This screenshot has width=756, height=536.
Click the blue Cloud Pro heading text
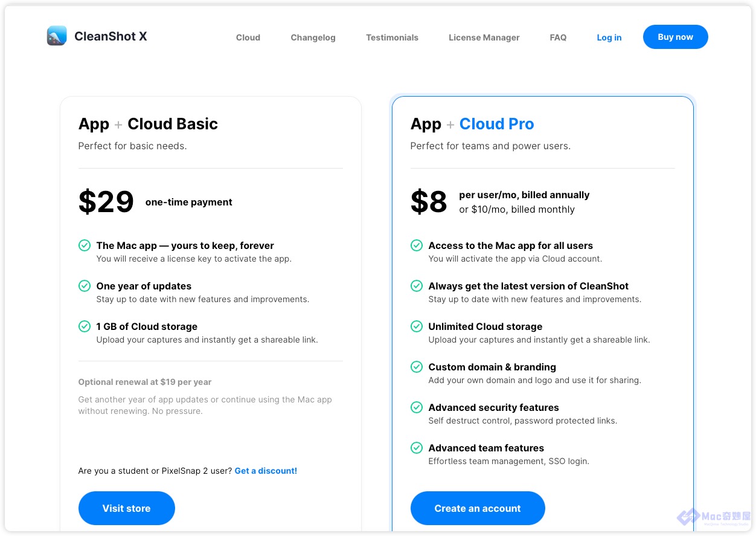pyautogui.click(x=496, y=124)
